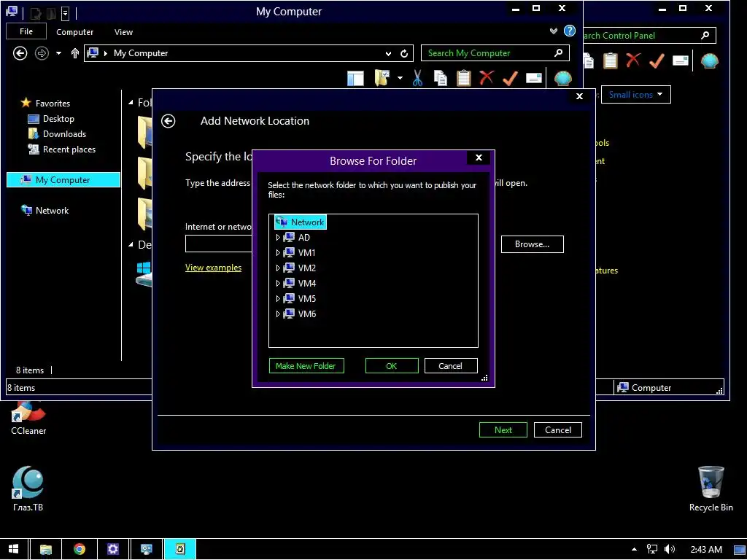Expand the VM6 computer node
This screenshot has width=747, height=560.
(x=278, y=314)
